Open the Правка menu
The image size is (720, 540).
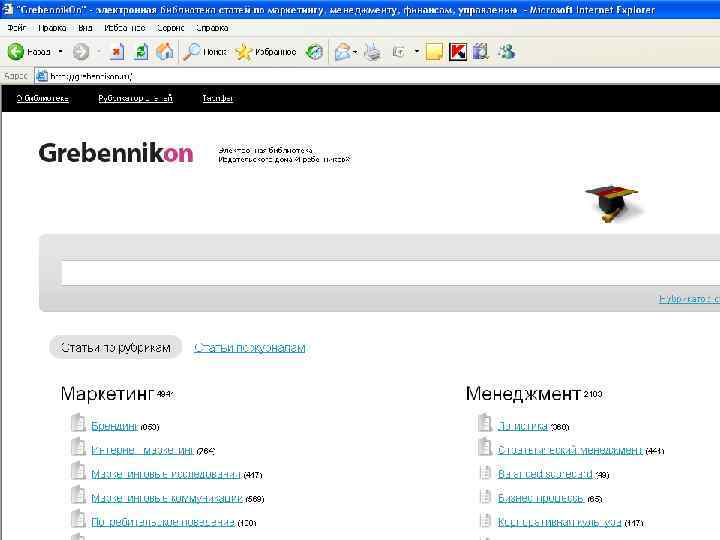[52, 28]
